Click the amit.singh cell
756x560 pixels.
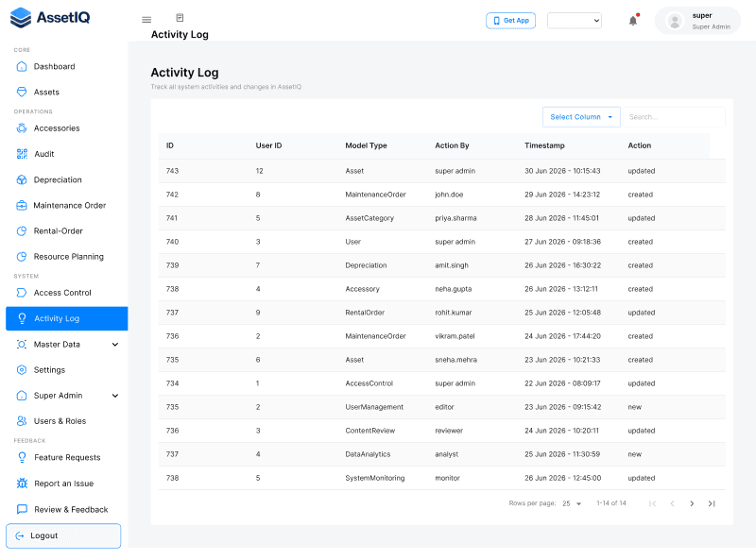pos(452,265)
